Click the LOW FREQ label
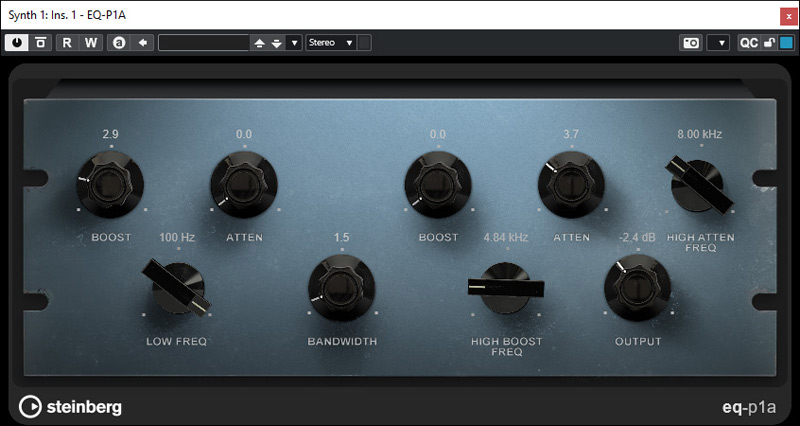This screenshot has height=426, width=800. tap(177, 342)
